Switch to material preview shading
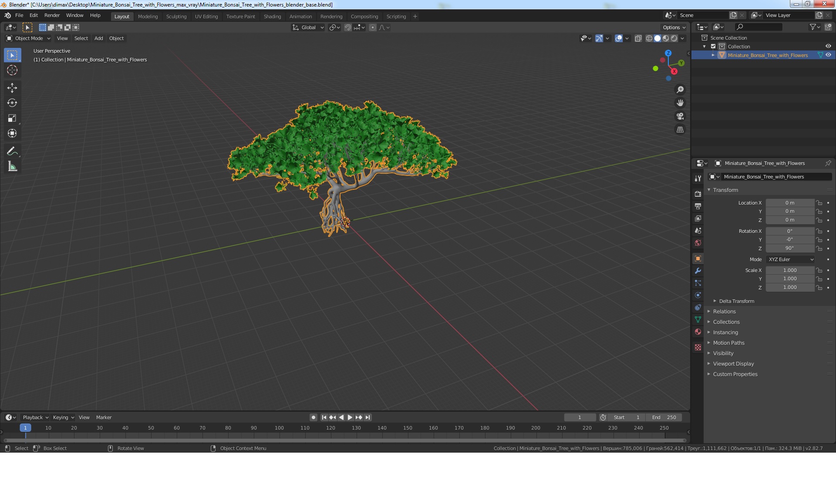The image size is (836, 504). pos(666,38)
